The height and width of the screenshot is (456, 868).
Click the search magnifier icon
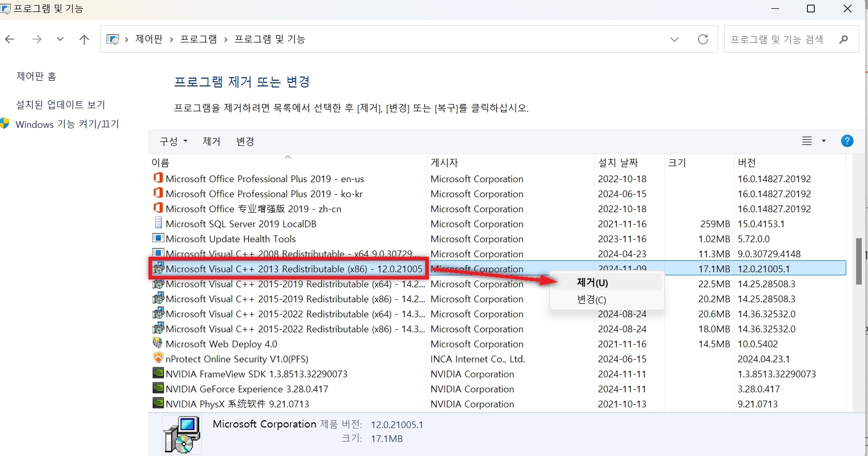844,39
